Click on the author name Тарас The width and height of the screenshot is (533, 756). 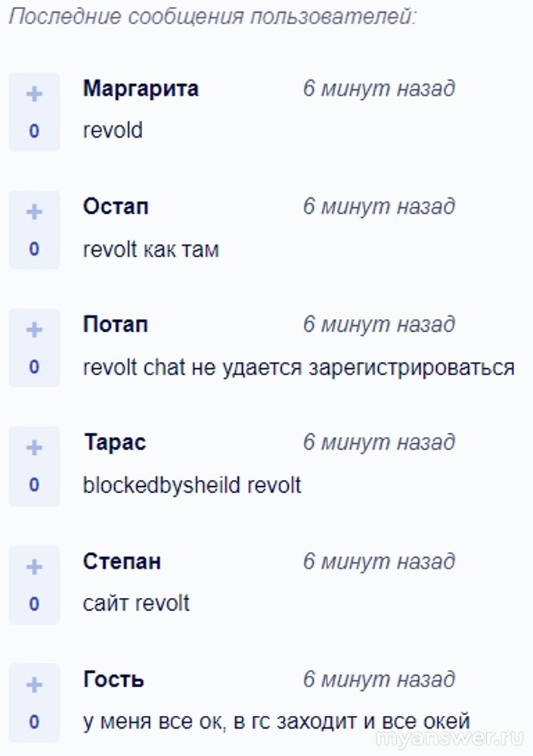click(115, 442)
